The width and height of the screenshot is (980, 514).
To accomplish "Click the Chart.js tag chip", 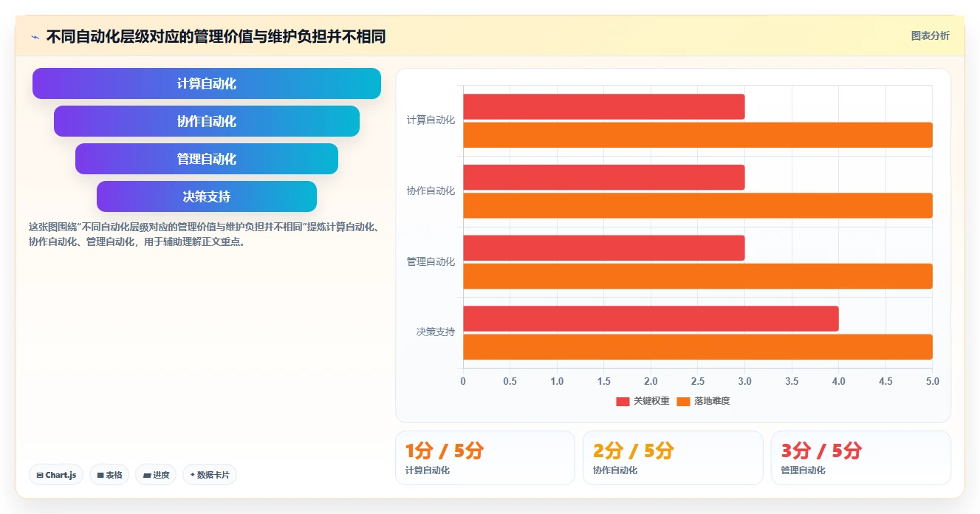I will tap(57, 475).
